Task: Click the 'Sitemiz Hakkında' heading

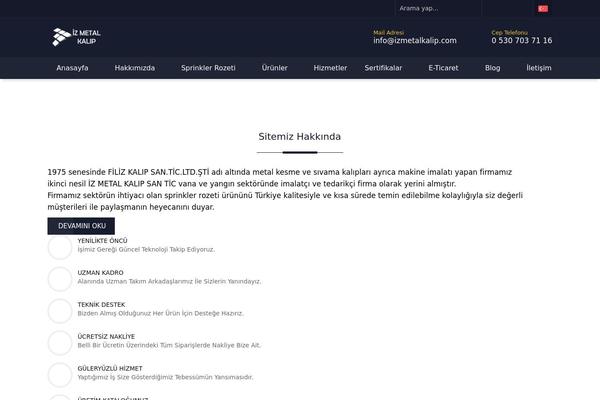Action: tap(300, 137)
